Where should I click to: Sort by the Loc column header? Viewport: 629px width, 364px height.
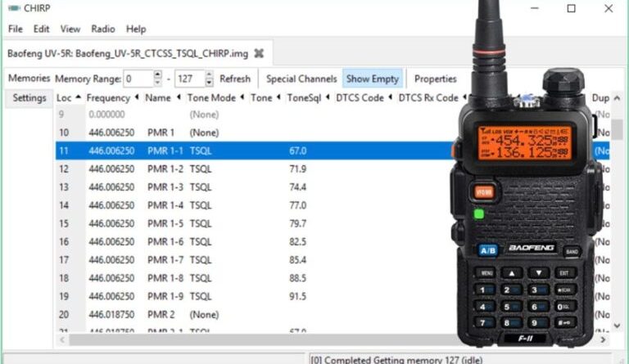click(x=69, y=97)
